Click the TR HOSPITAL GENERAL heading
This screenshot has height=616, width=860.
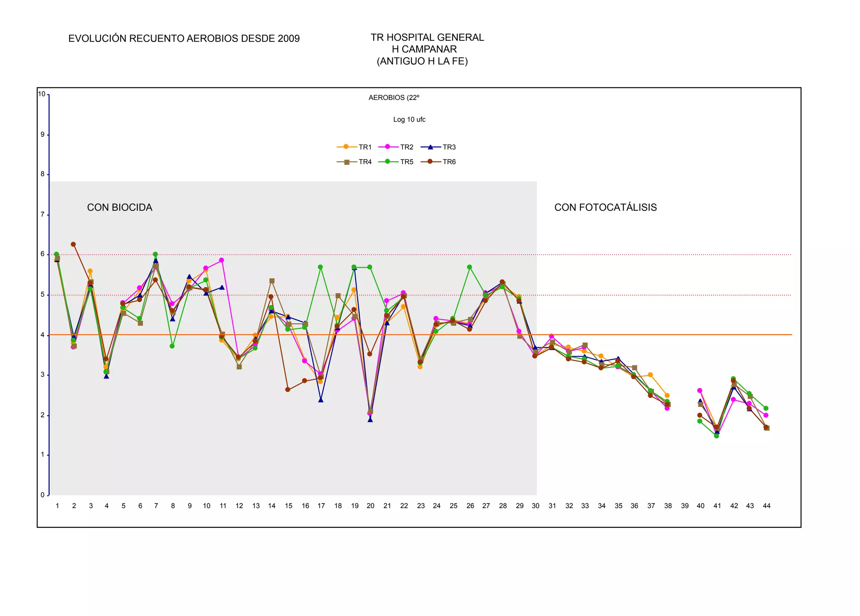[427, 38]
